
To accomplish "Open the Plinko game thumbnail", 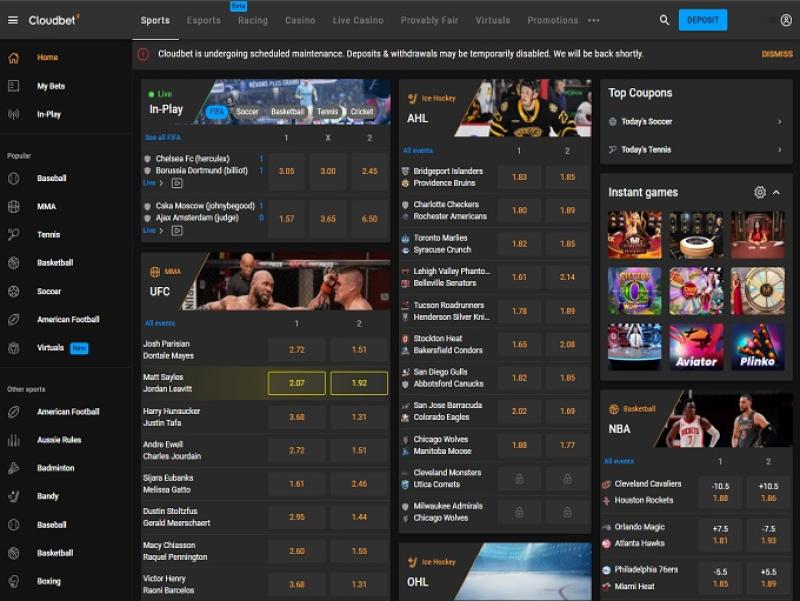I will 757,347.
